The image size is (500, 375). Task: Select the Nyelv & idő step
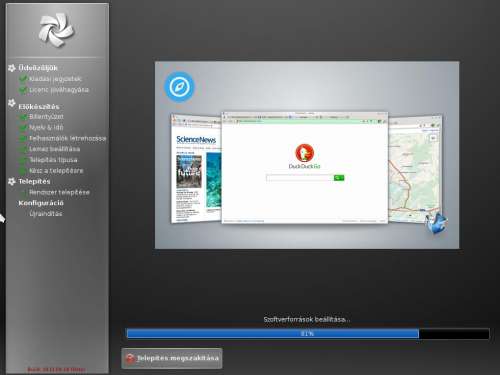(46, 128)
